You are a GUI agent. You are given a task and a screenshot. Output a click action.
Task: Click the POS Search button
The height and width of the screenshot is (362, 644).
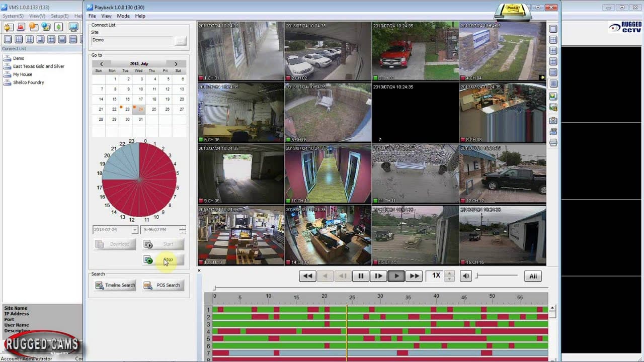coord(163,285)
